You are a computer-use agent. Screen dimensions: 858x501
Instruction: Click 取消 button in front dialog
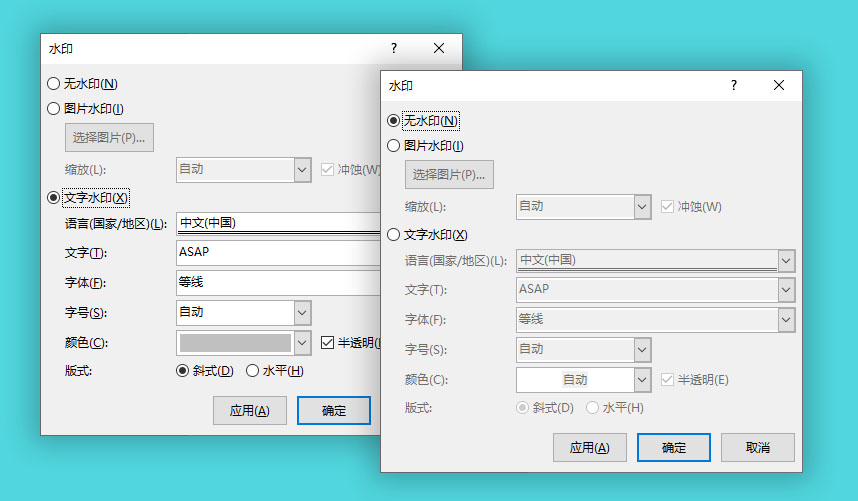pos(758,447)
